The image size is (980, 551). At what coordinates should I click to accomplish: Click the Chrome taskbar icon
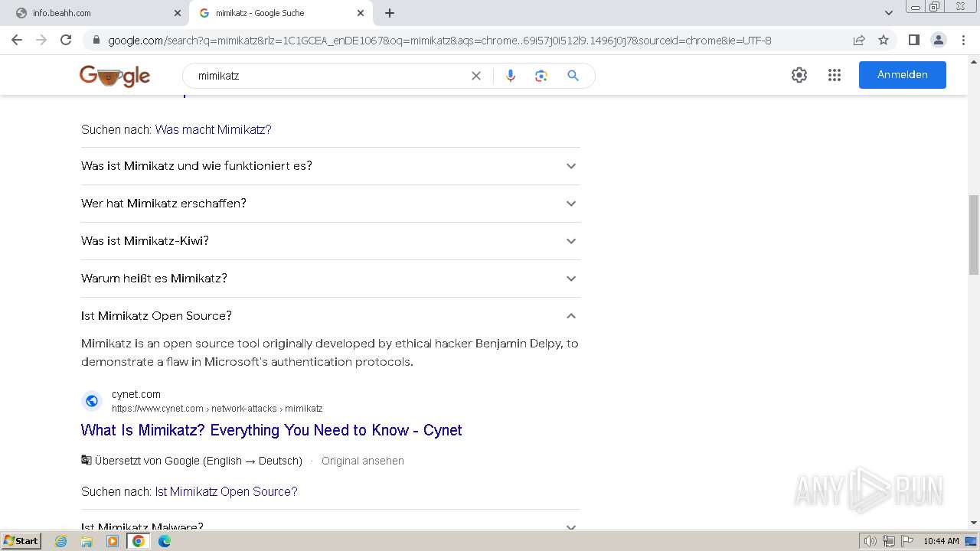point(139,541)
